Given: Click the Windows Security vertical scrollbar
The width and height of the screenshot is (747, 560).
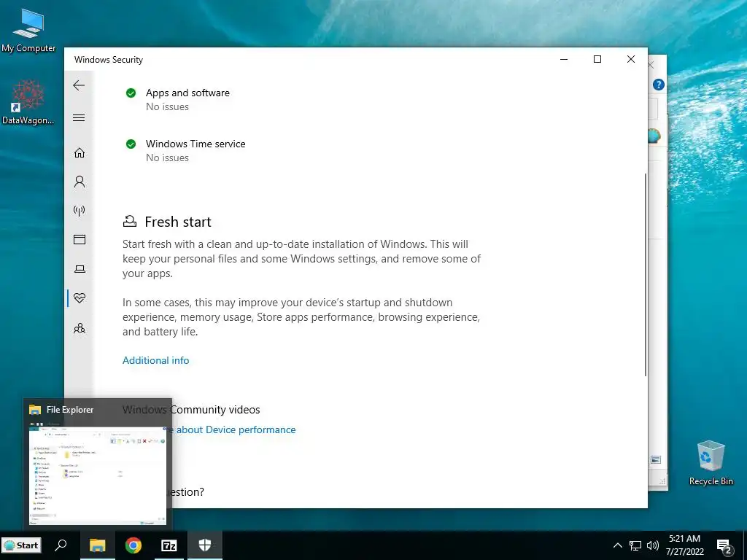Looking at the screenshot, I should pos(646,275).
